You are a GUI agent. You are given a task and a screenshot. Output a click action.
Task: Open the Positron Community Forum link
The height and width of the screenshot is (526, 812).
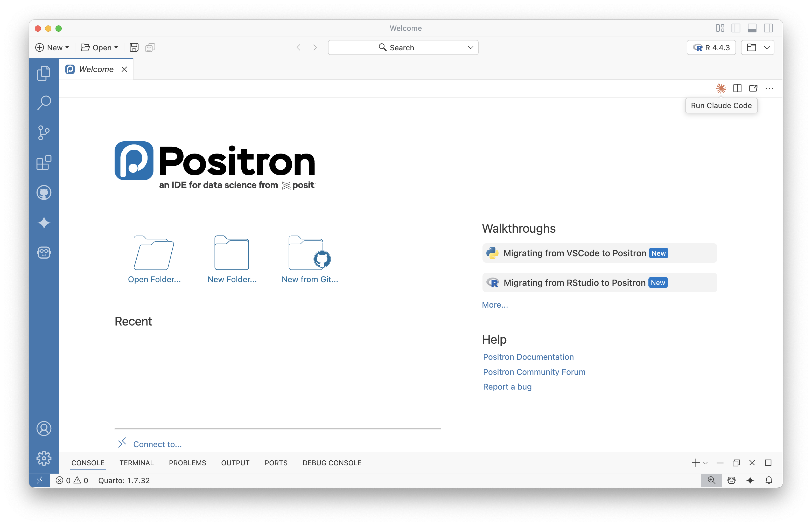(x=534, y=372)
